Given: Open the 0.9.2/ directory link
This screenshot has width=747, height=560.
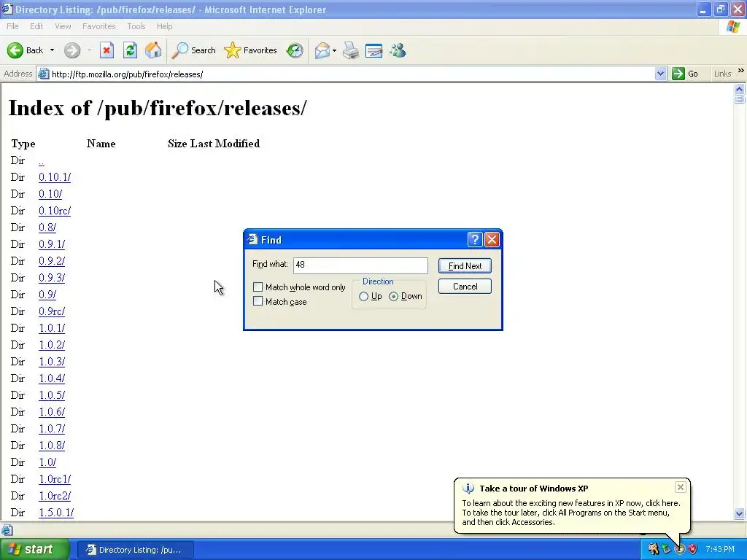Looking at the screenshot, I should tap(52, 261).
